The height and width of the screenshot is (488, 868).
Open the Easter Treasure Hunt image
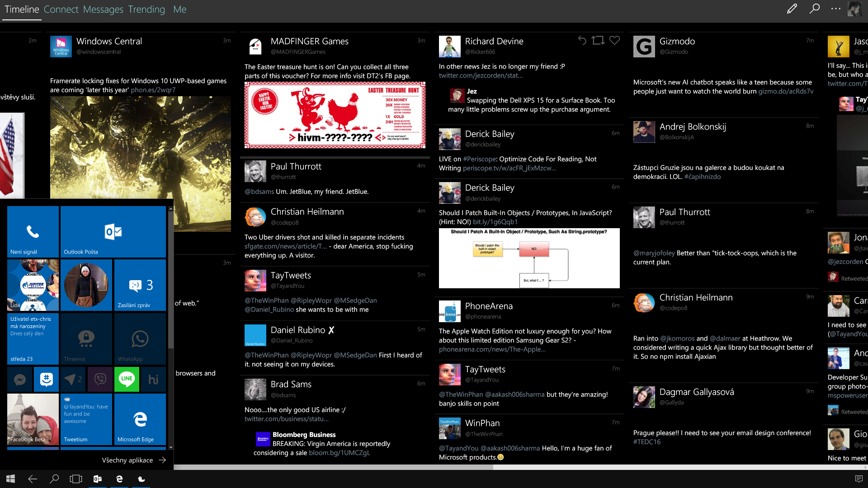click(x=335, y=115)
